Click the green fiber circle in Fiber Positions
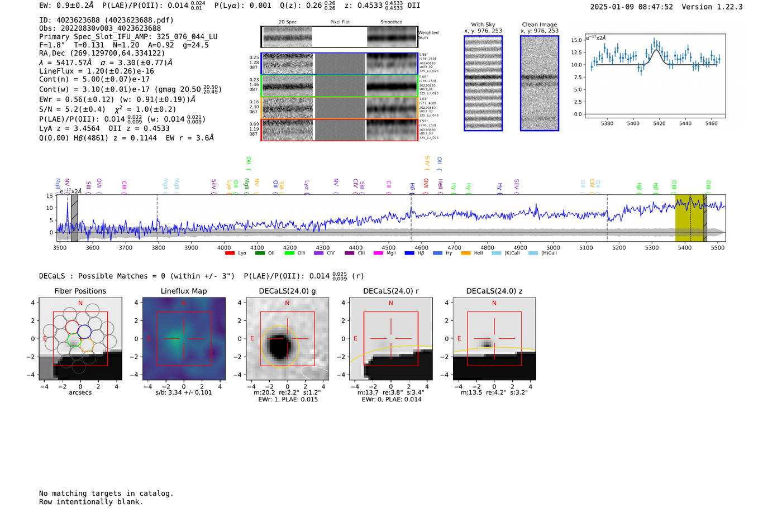The image size is (782, 532). point(74,340)
